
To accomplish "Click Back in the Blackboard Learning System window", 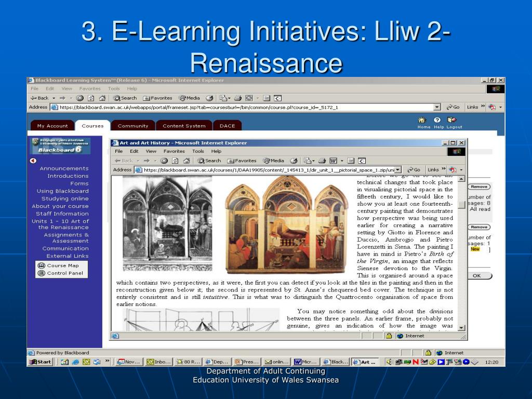I will 39,98.
